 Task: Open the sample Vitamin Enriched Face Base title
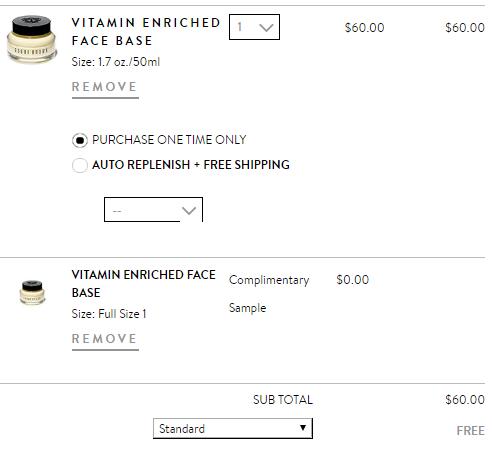click(x=144, y=284)
